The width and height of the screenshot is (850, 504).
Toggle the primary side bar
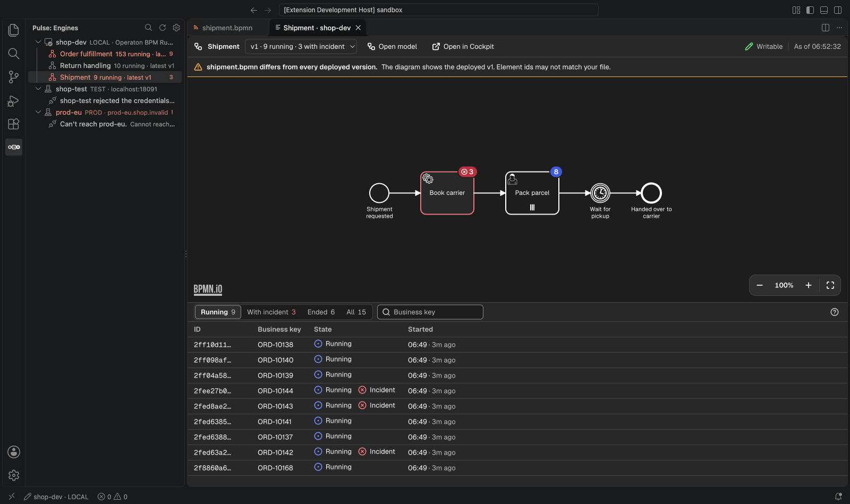[810, 10]
